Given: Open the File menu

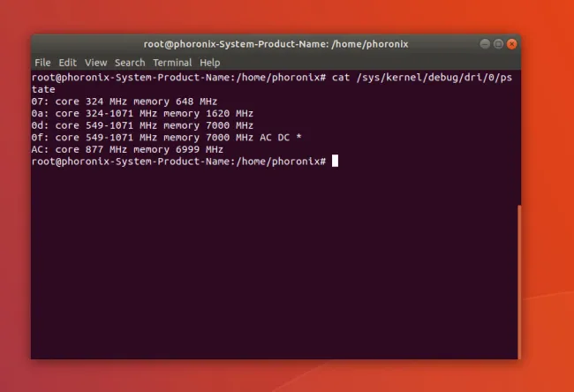Looking at the screenshot, I should (x=42, y=63).
